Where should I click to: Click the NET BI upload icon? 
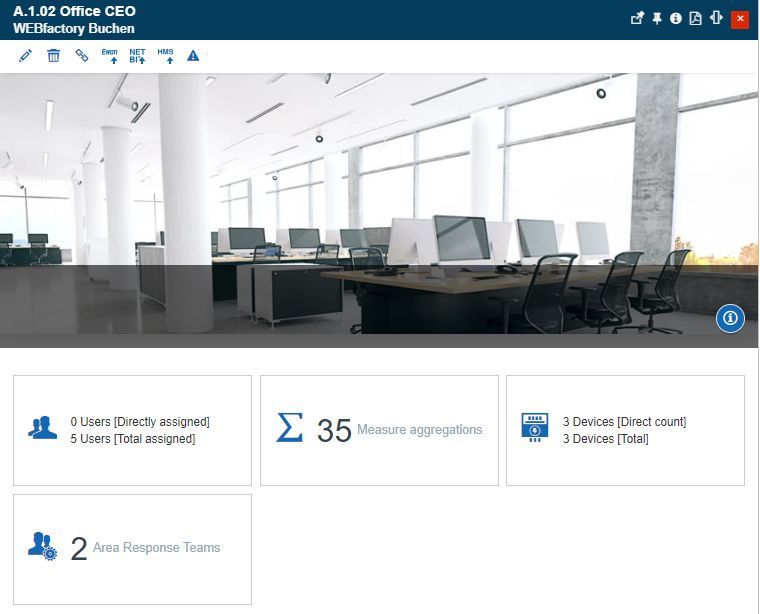(x=138, y=56)
